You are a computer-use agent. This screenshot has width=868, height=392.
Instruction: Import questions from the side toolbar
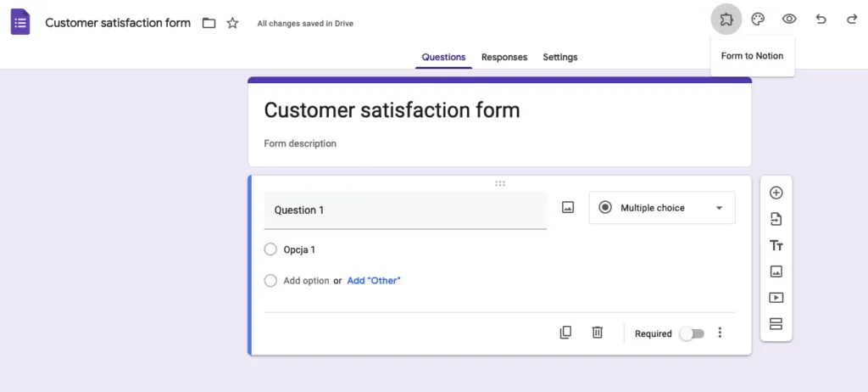(776, 219)
